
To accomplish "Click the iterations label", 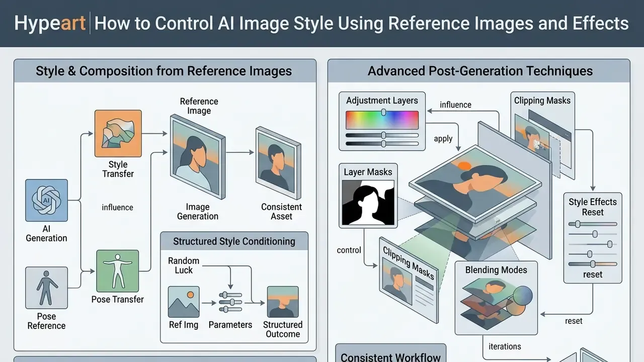I will coord(505,346).
